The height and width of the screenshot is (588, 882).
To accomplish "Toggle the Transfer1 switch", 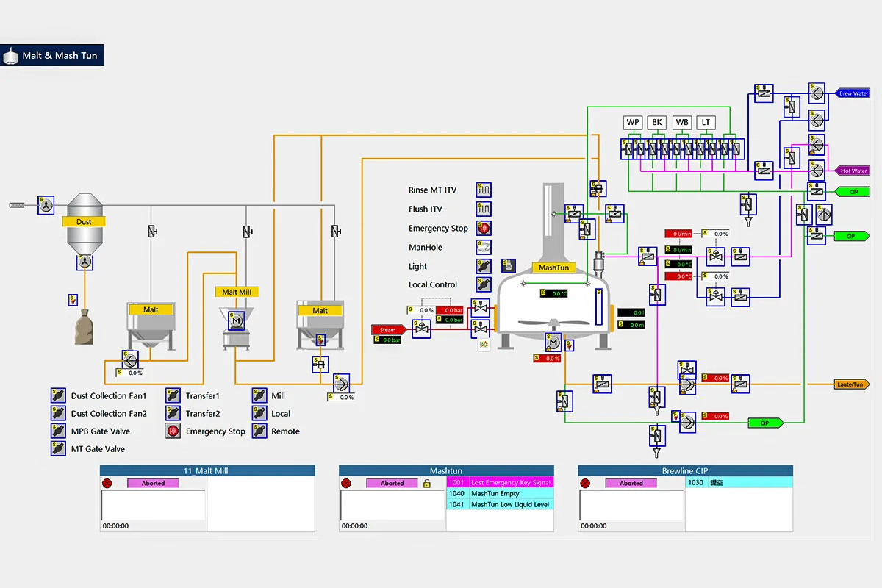I will pos(173,396).
